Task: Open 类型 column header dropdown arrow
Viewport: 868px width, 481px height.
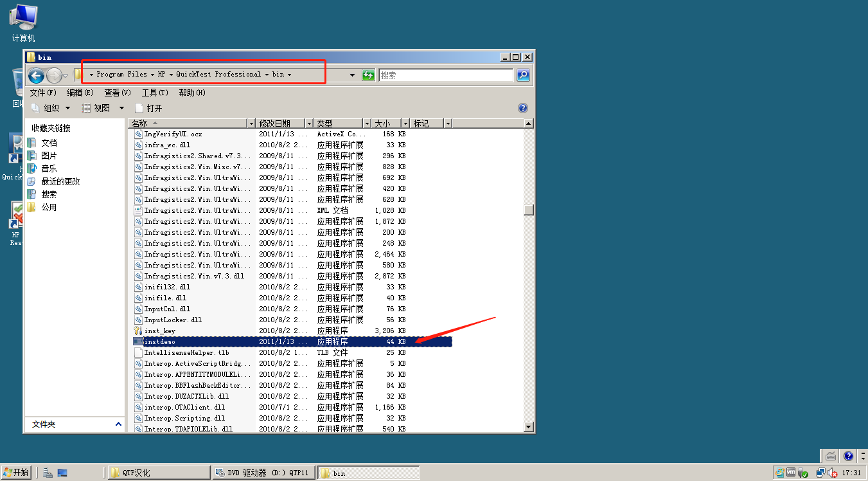Action: coord(367,123)
